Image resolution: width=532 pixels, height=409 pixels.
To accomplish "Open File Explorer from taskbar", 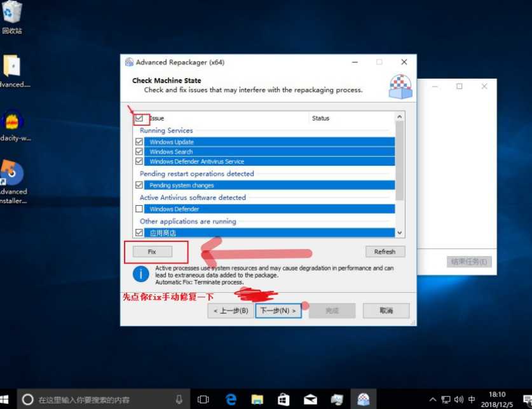I will point(257,399).
